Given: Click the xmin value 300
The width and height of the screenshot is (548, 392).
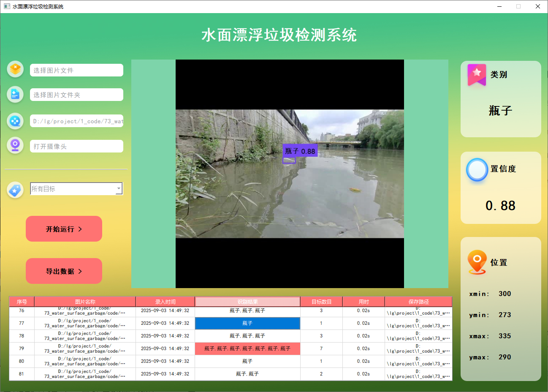Looking at the screenshot, I should point(505,294).
